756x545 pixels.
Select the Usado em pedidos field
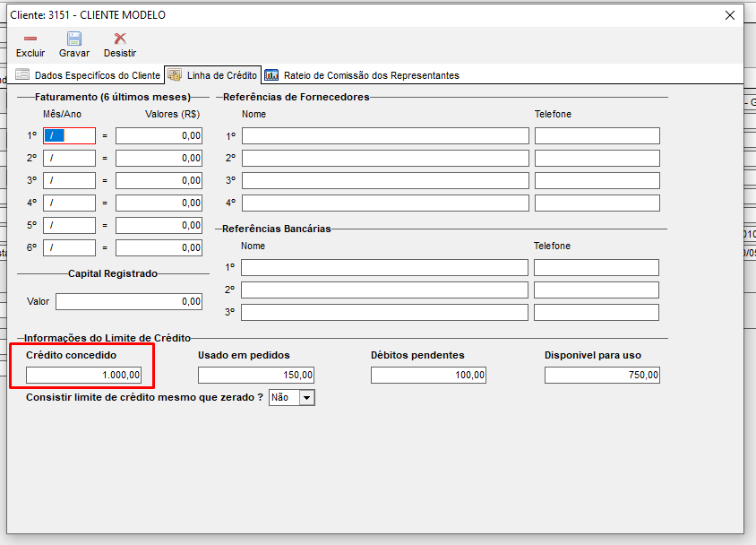click(255, 375)
